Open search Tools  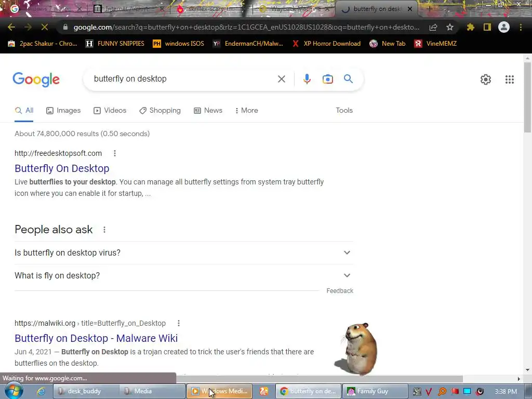point(344,110)
